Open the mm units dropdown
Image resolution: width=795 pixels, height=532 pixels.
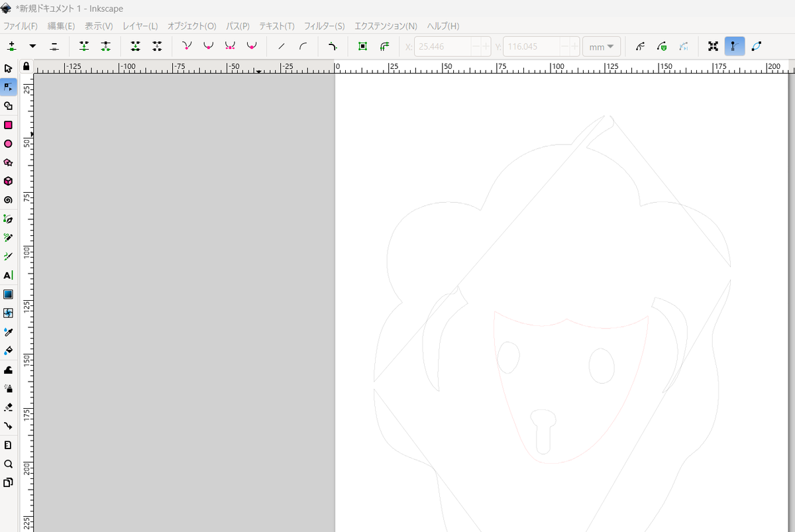pos(602,46)
